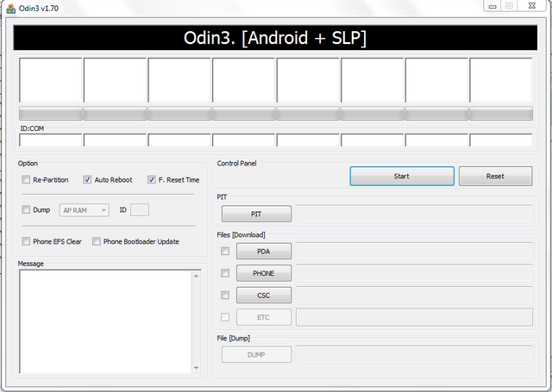Tick the checkbox beside the PHONE button
Screen dimensions: 552x392
tap(225, 273)
